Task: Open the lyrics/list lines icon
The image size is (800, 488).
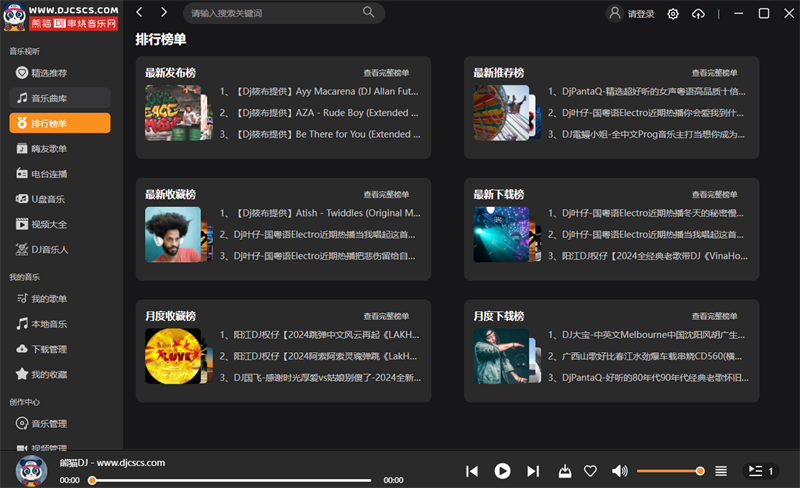Action: 721,471
